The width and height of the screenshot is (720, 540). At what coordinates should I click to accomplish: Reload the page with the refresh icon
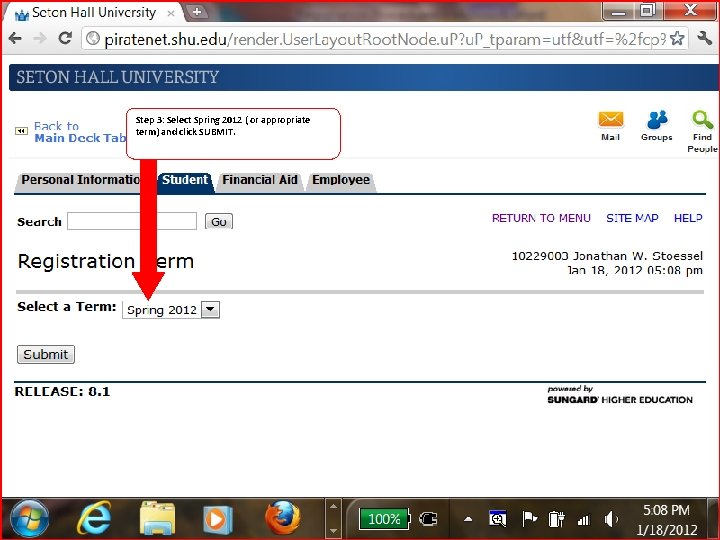click(65, 38)
